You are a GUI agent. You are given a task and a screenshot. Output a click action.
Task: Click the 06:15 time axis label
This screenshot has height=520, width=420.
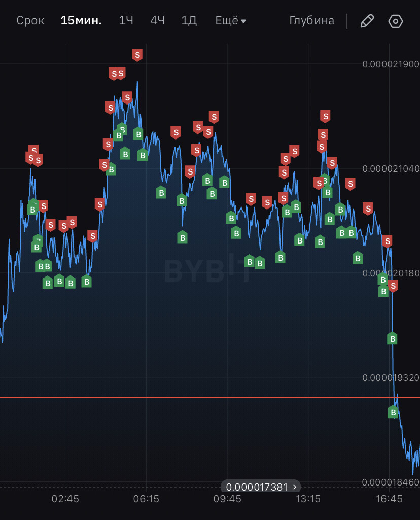[x=146, y=499]
